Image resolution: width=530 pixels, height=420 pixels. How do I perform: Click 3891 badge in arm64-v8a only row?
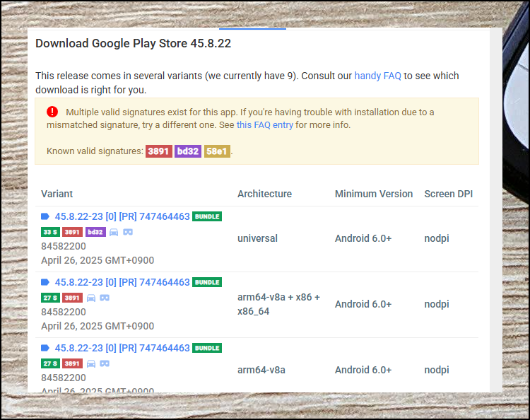tap(72, 363)
